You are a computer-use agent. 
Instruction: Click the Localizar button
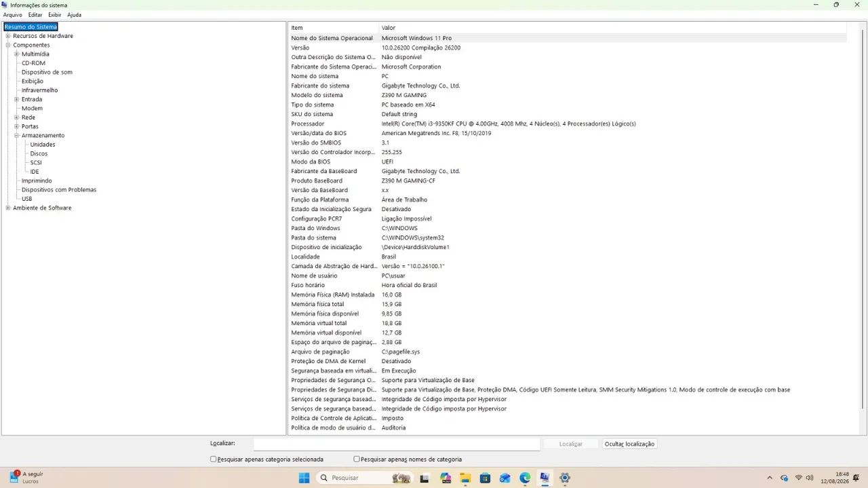tap(570, 444)
